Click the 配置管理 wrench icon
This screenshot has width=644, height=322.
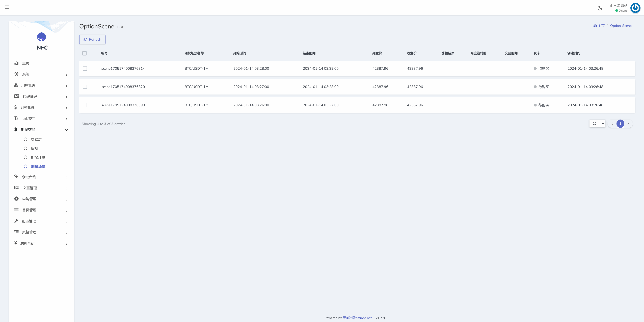(16, 221)
